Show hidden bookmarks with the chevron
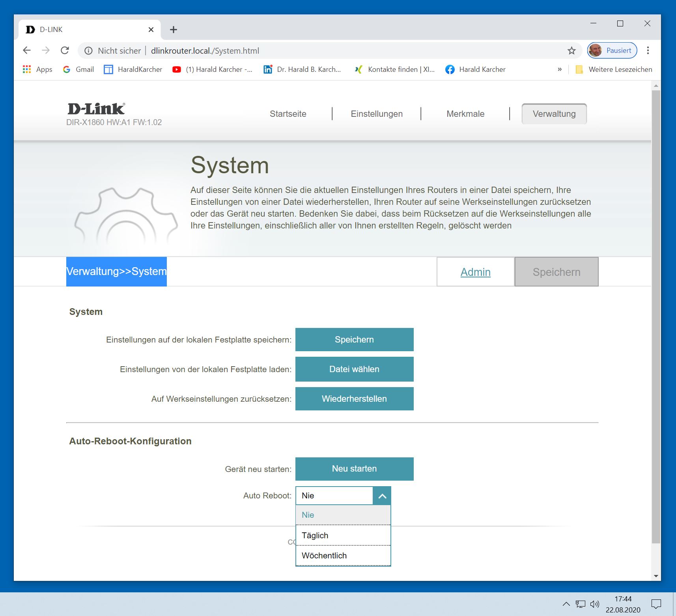The height and width of the screenshot is (616, 676). pyautogui.click(x=559, y=69)
